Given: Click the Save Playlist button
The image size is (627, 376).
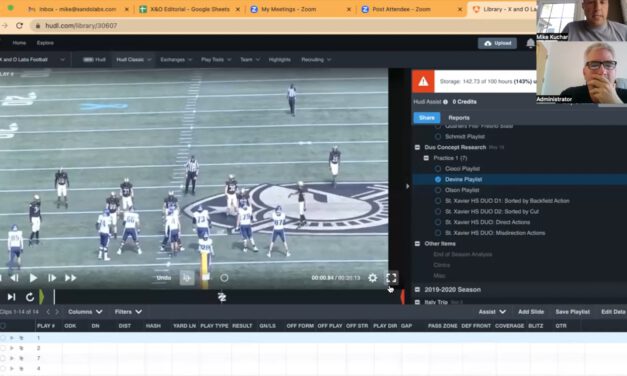Looking at the screenshot, I should pyautogui.click(x=572, y=312).
